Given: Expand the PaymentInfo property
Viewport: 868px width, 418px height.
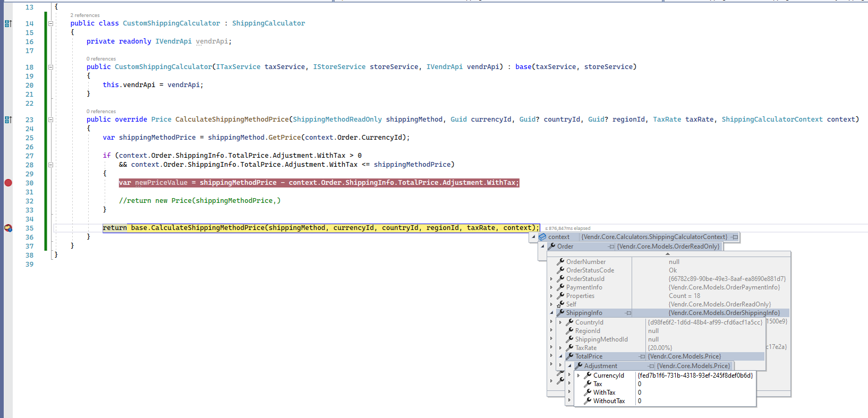Looking at the screenshot, I should coord(551,287).
